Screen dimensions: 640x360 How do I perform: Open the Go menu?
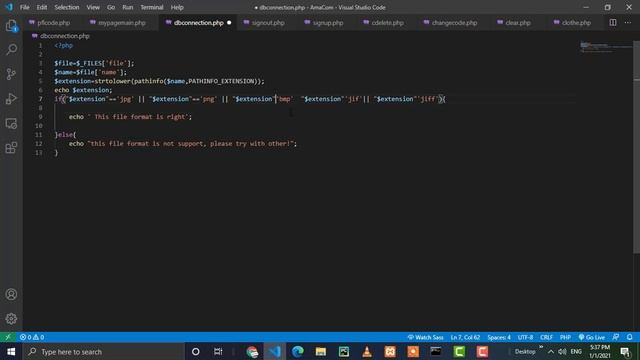(x=111, y=7)
